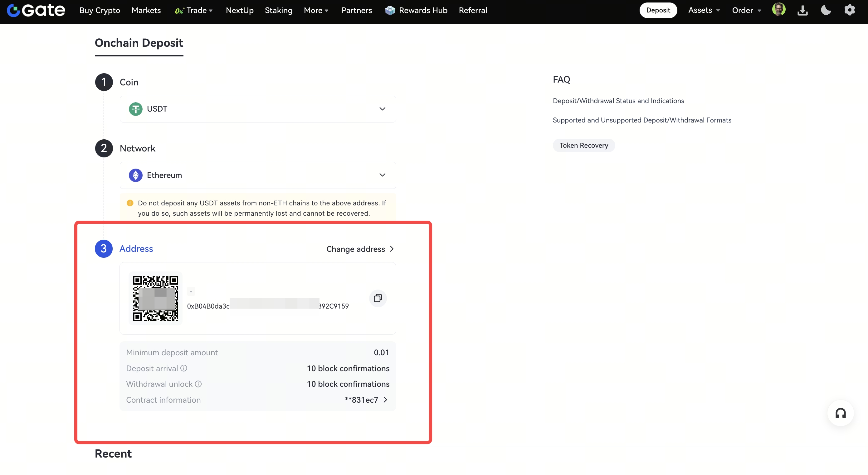
Task: Click Withdrawal unlock info icon
Action: tap(198, 384)
